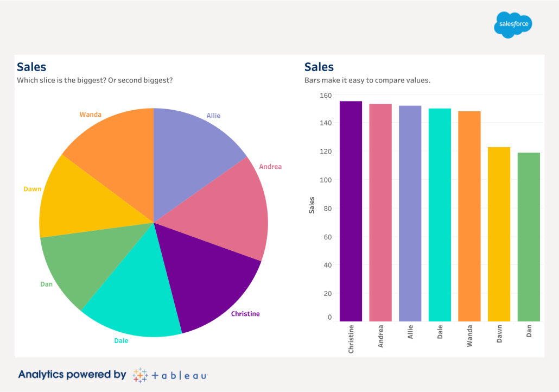The height and width of the screenshot is (392, 559).
Task: Select the yellow Dawn bar
Action: 499,235
